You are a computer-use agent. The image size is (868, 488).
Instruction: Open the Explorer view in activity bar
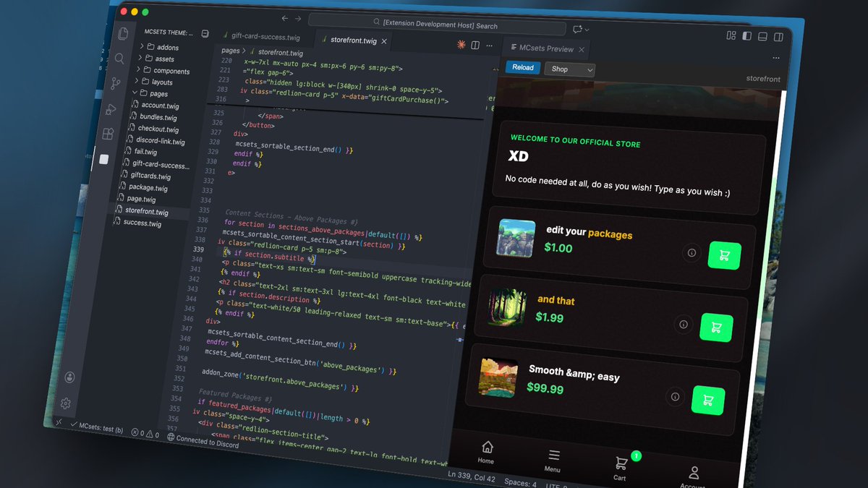pos(123,34)
